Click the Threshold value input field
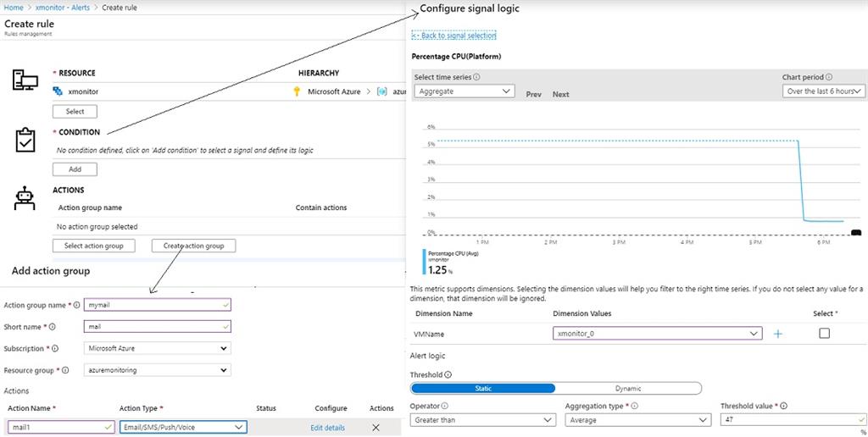 793,420
